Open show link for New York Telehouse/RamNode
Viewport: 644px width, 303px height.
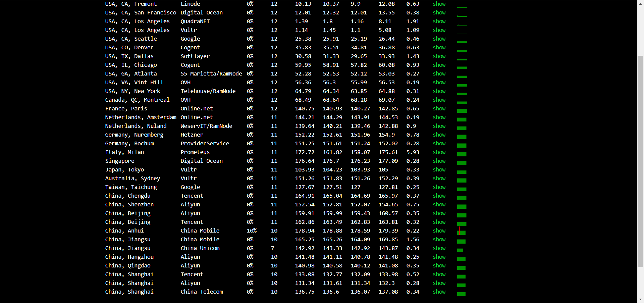pyautogui.click(x=439, y=91)
